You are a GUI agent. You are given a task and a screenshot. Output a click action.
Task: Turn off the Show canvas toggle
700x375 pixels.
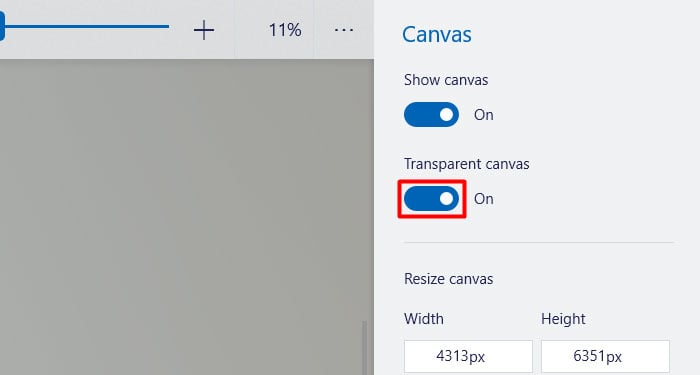tap(431, 115)
